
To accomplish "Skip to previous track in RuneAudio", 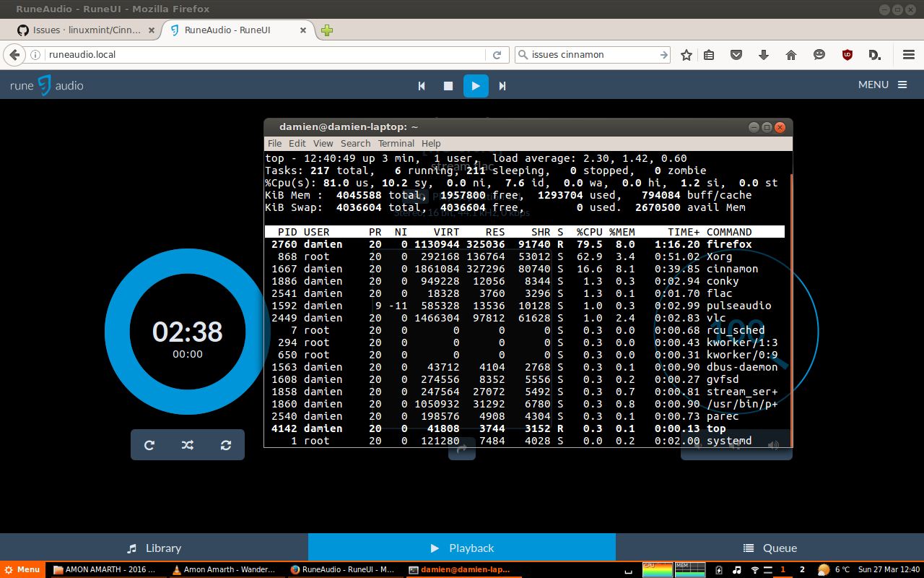I will tap(422, 86).
